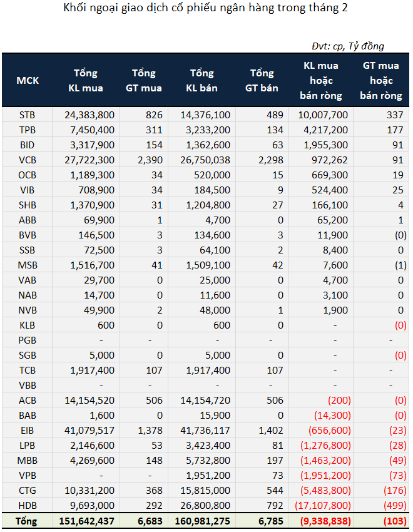Viewport: 413px width, 532px height.
Task: Select the CTG ticker cell
Action: [x=28, y=490]
